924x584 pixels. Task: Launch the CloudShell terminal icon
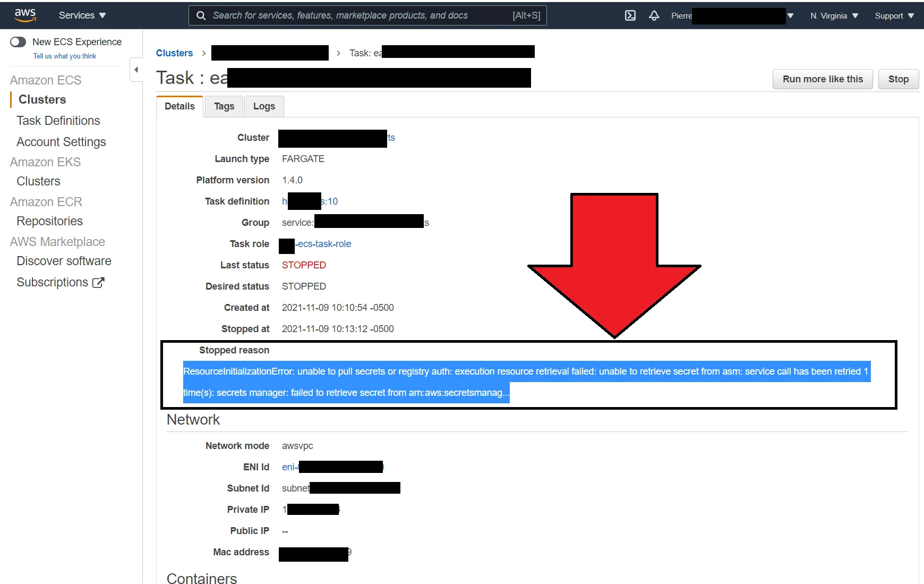click(x=630, y=15)
